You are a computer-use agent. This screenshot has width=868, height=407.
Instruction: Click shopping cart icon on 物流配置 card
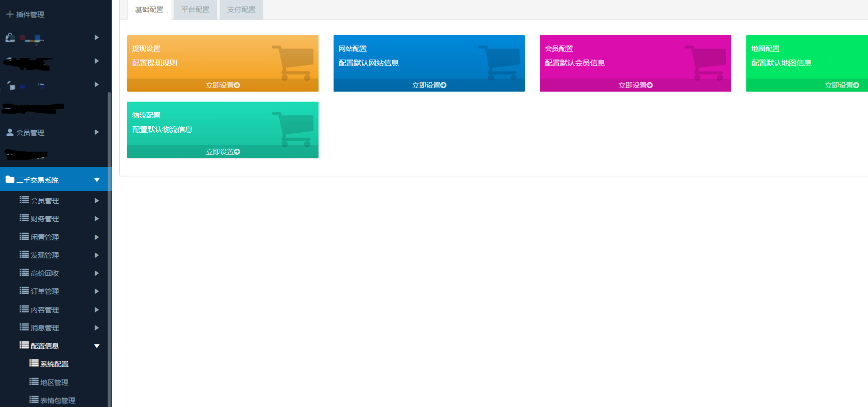pyautogui.click(x=293, y=130)
